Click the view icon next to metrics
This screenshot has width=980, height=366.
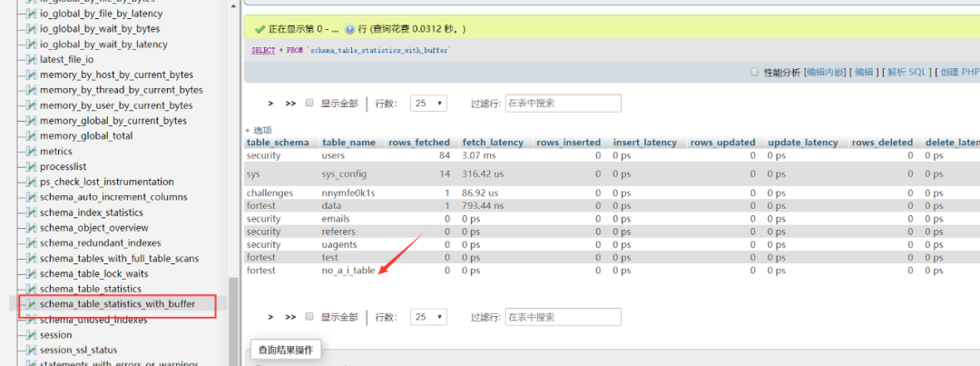coord(31,152)
